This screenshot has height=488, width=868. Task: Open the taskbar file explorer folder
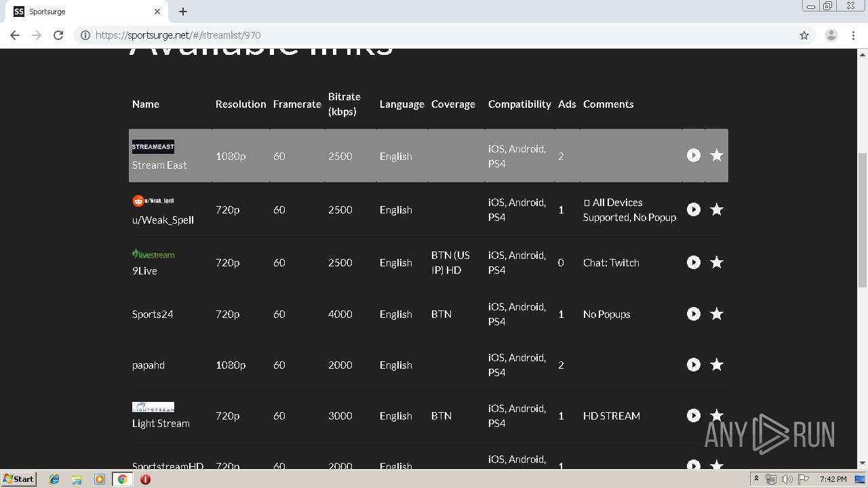click(x=77, y=479)
